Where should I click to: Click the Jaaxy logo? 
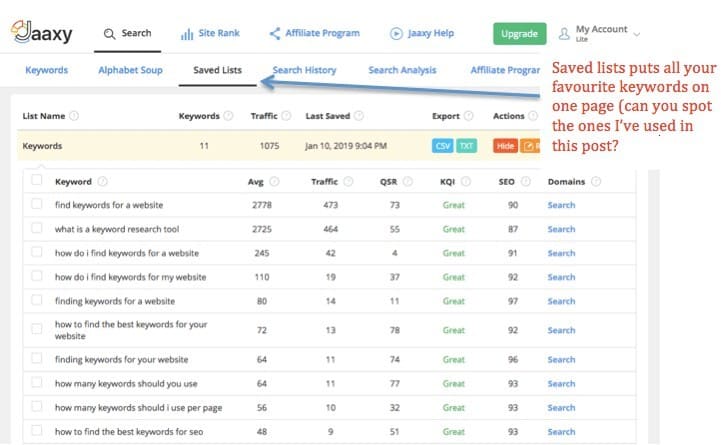pos(41,32)
